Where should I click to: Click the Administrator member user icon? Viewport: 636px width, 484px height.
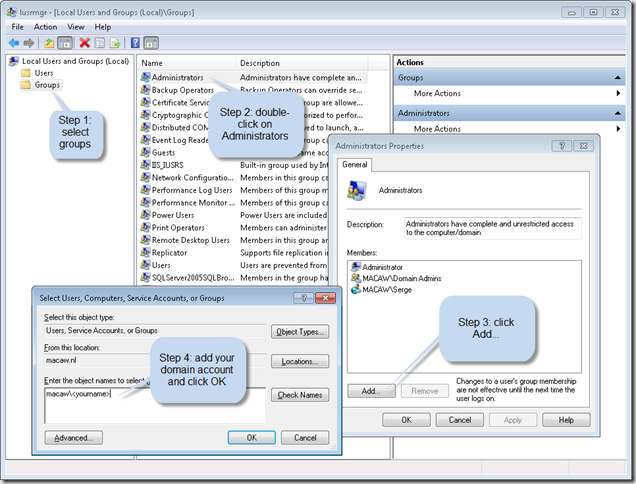click(x=356, y=267)
